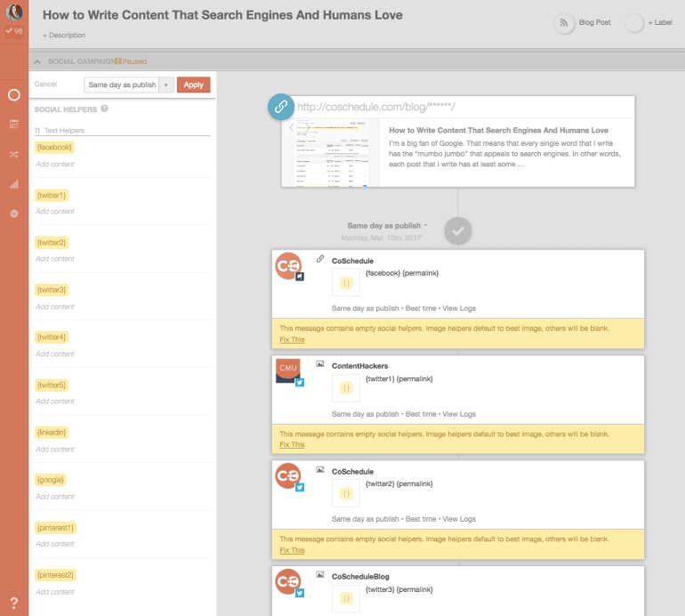This screenshot has width=685, height=616.
Task: Click the help question mark at bottom-left
Action: click(x=14, y=603)
